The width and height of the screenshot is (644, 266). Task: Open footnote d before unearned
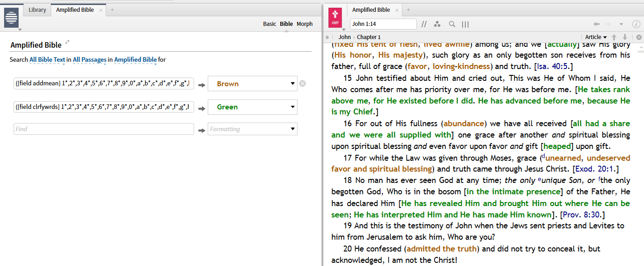pyautogui.click(x=543, y=156)
